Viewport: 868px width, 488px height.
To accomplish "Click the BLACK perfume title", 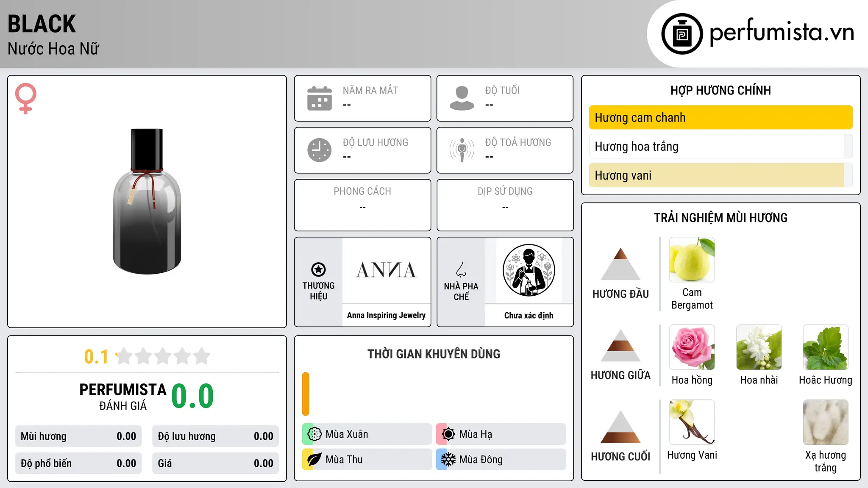I will (x=42, y=24).
